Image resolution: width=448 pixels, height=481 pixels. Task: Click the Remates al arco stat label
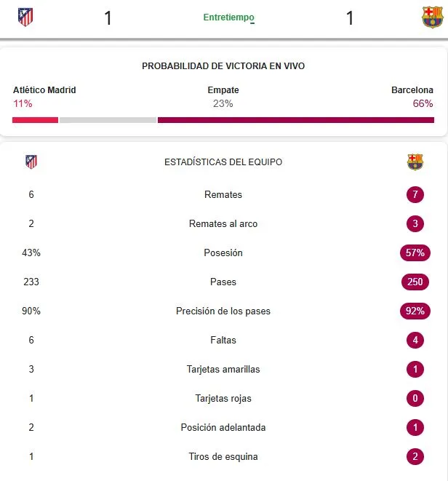click(223, 223)
